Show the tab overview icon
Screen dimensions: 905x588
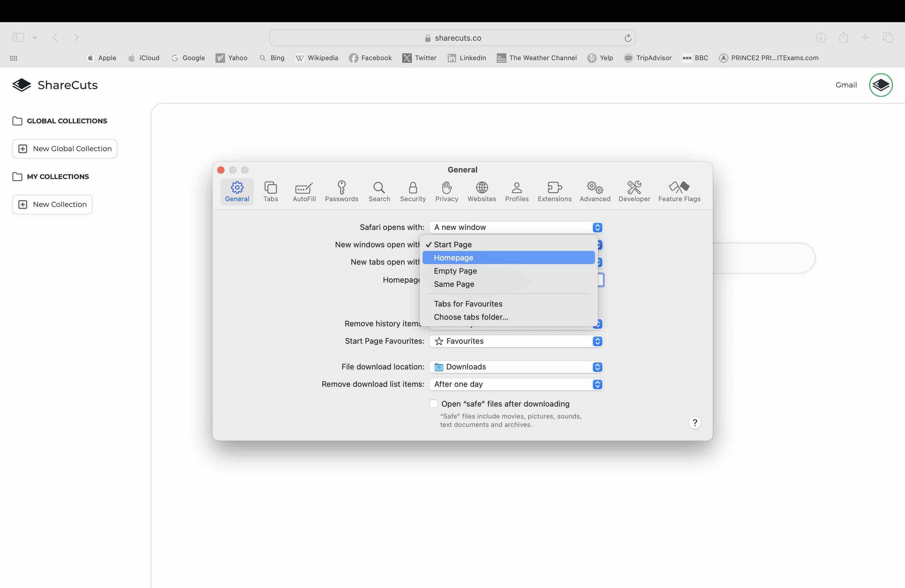(x=888, y=37)
